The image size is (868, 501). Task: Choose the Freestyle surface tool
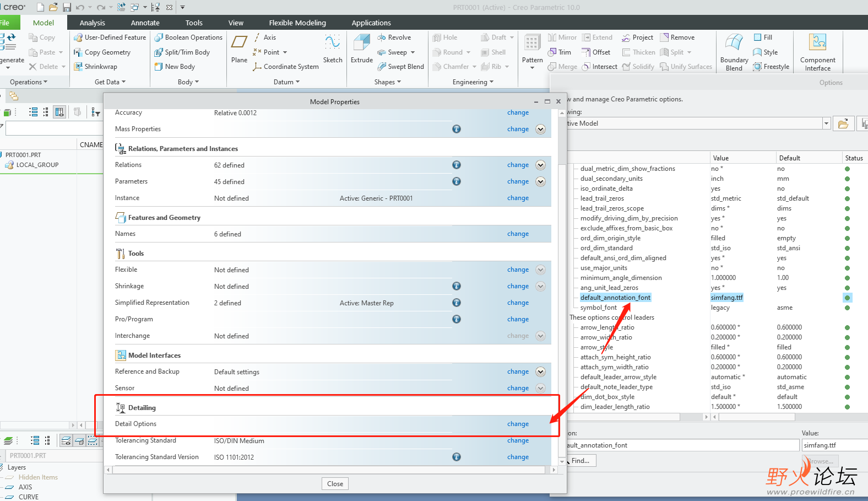(x=771, y=67)
